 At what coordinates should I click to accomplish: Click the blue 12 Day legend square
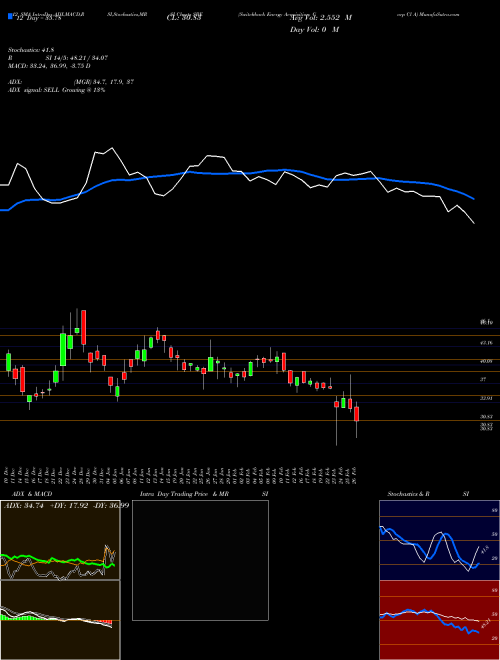pos(10,17)
